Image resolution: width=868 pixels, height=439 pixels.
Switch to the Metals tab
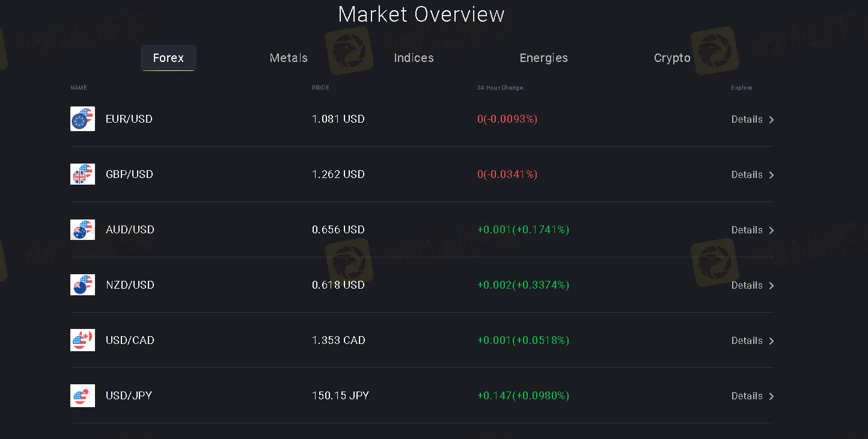(289, 58)
